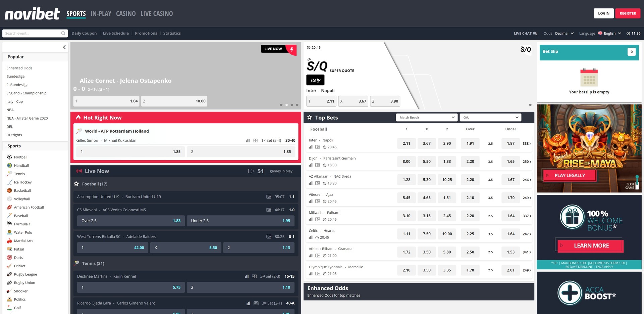Viewport: 644px width, 314px height.
Task: Open the Live Schedule menu item
Action: coord(116,33)
